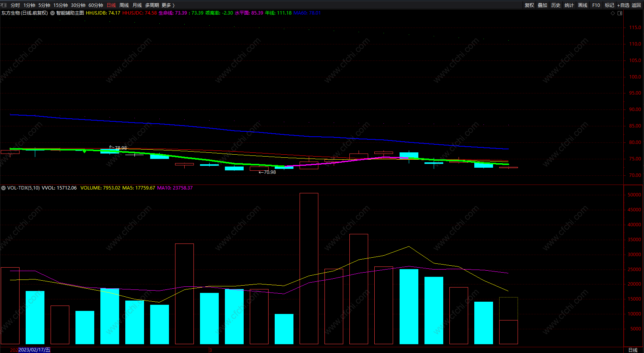Select the 15分钟 period tab
Image resolution: width=644 pixels, height=353 pixels.
[61, 5]
